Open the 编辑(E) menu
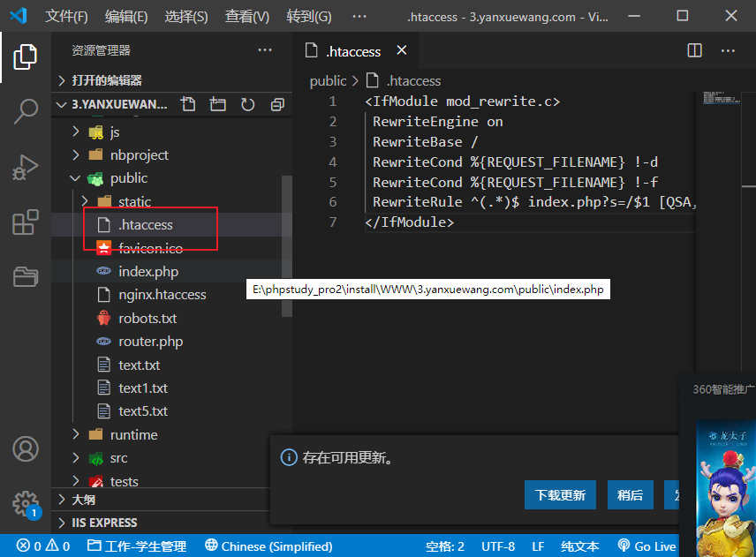The image size is (756, 557). coord(126,17)
